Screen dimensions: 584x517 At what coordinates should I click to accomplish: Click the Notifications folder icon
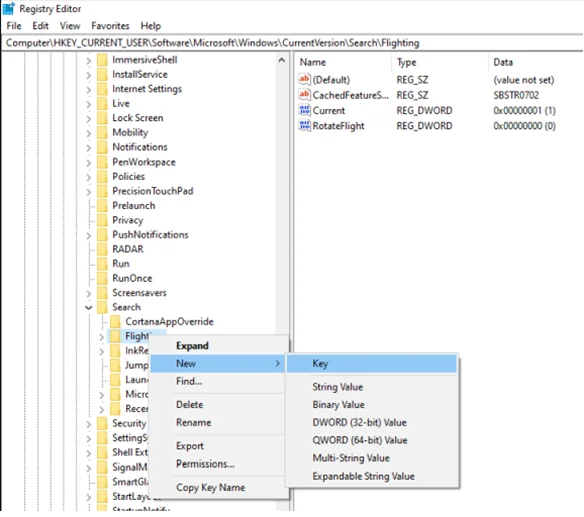[102, 147]
